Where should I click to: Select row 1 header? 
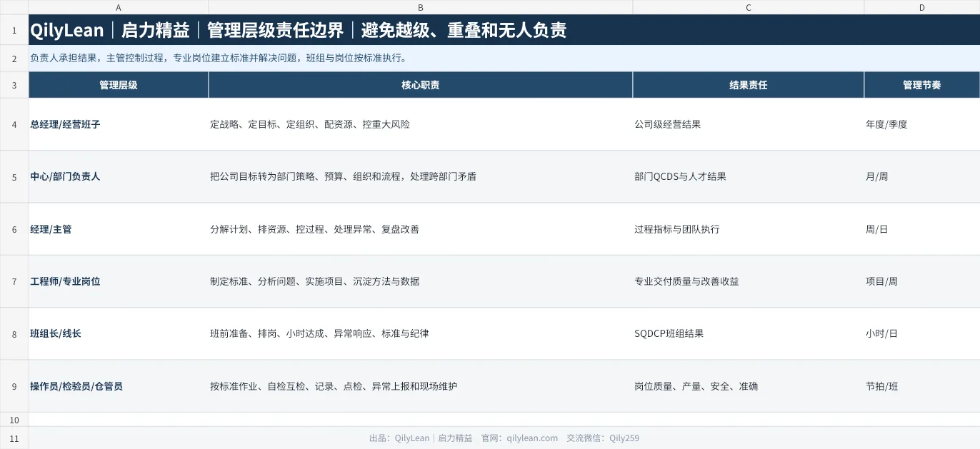pyautogui.click(x=14, y=30)
